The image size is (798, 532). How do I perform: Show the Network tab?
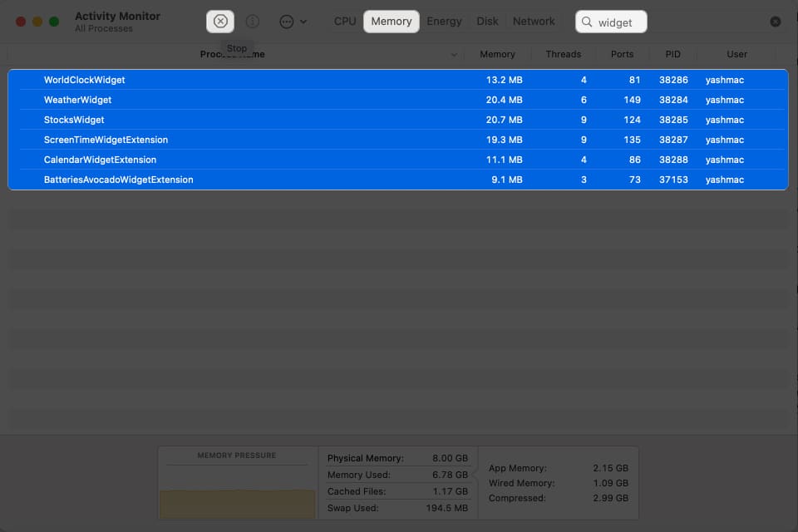coord(534,22)
